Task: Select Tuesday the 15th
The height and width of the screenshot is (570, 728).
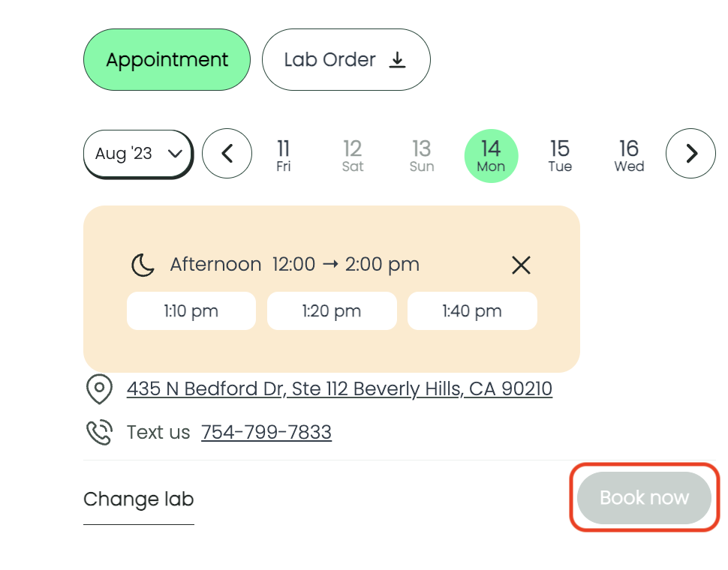Action: [x=560, y=155]
